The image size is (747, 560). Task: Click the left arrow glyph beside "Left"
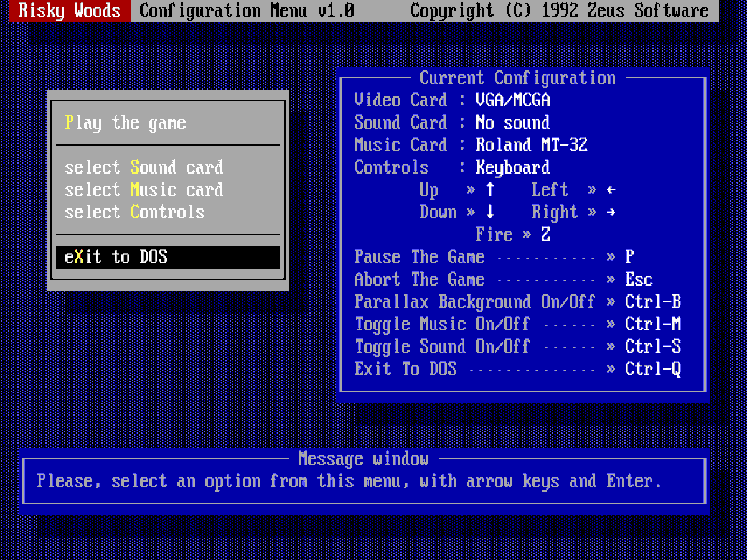click(x=611, y=190)
